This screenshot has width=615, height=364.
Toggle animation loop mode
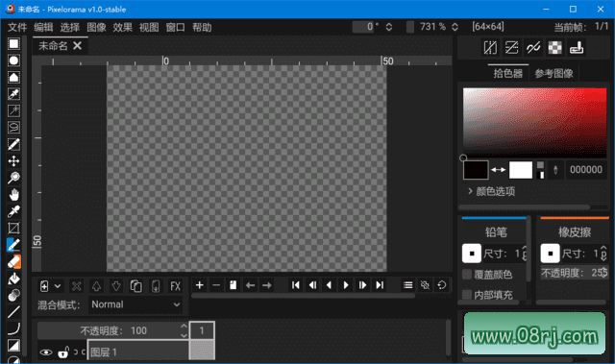pyautogui.click(x=442, y=285)
